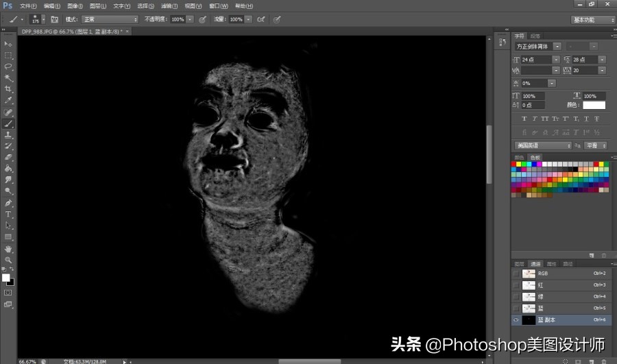
Task: Switch to the 图层 layers tab
Action: point(519,263)
